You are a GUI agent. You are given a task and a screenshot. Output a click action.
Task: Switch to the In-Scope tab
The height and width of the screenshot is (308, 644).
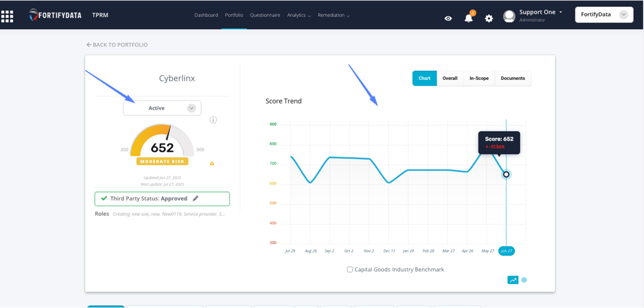pos(480,79)
